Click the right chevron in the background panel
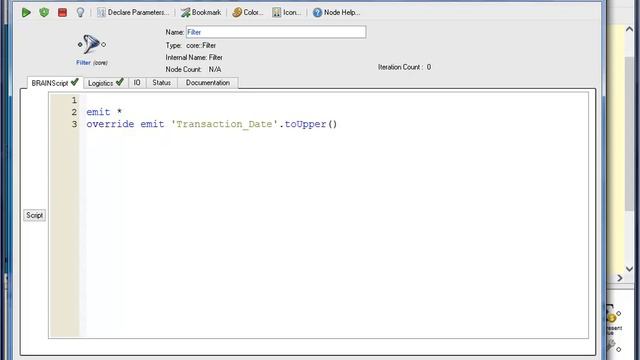The height and width of the screenshot is (360, 640). [x=620, y=278]
